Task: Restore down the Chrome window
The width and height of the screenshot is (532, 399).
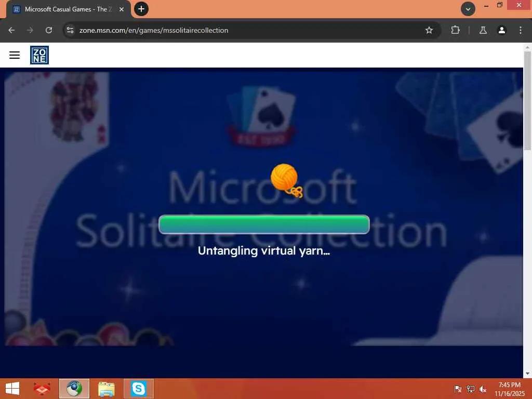Action: tap(499, 5)
